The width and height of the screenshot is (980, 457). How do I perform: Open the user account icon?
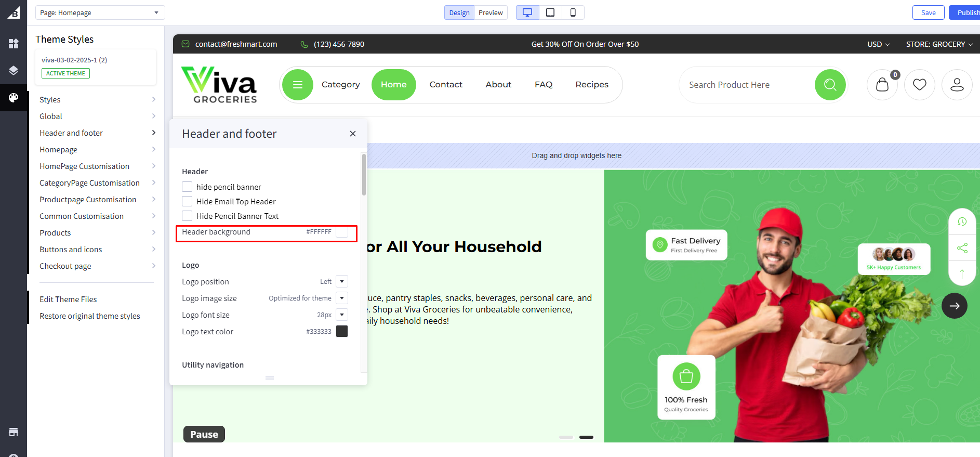point(957,85)
